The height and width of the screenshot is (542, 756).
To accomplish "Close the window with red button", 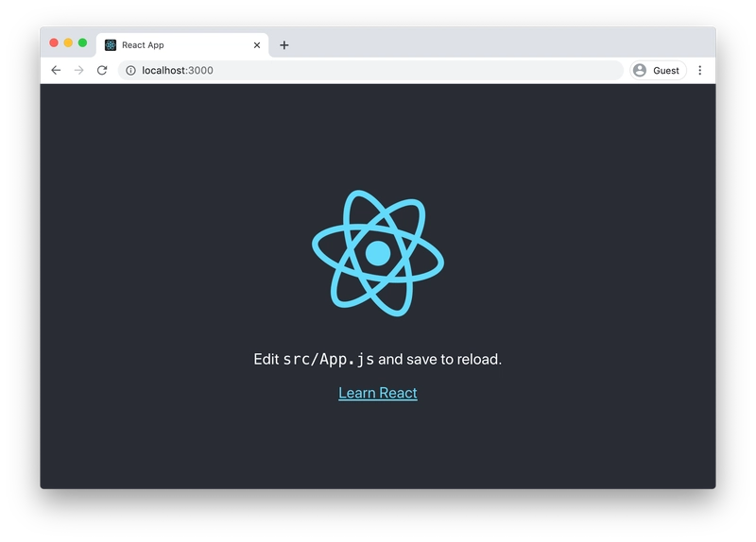I will click(x=54, y=42).
